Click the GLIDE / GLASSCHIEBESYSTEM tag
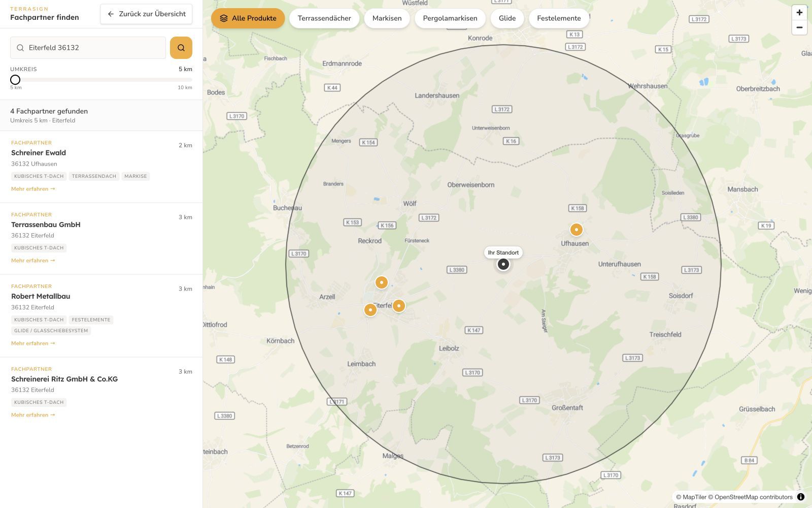 tap(51, 331)
